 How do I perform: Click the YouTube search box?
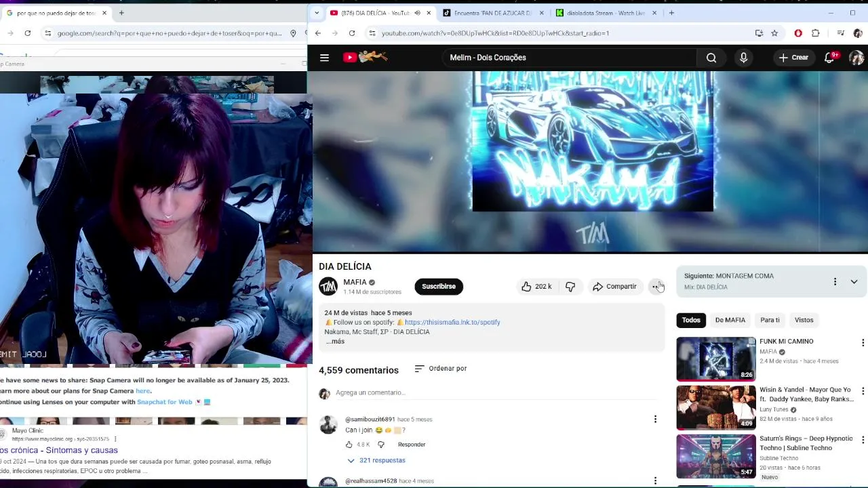coord(570,58)
